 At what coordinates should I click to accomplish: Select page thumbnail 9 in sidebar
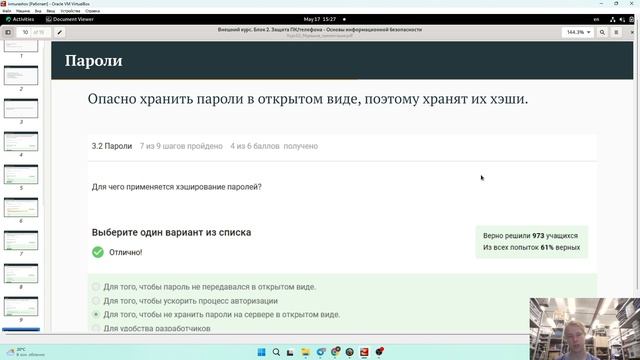pyautogui.click(x=21, y=307)
